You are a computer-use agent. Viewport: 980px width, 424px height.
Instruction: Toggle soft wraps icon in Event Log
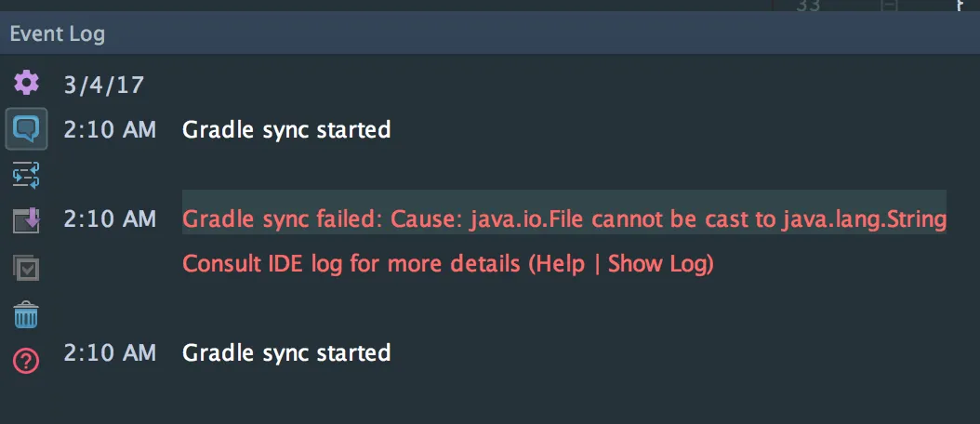[26, 175]
